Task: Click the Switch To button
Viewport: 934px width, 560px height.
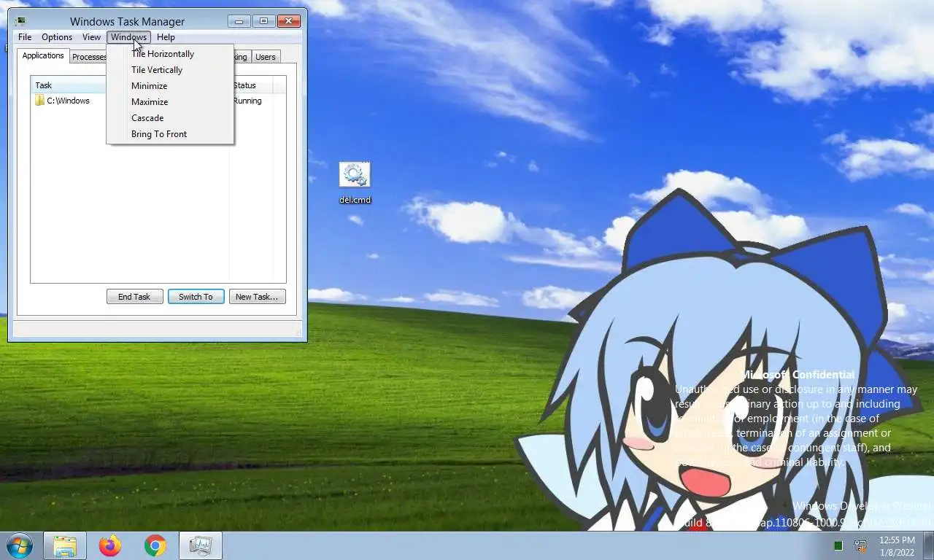Action: pos(196,297)
